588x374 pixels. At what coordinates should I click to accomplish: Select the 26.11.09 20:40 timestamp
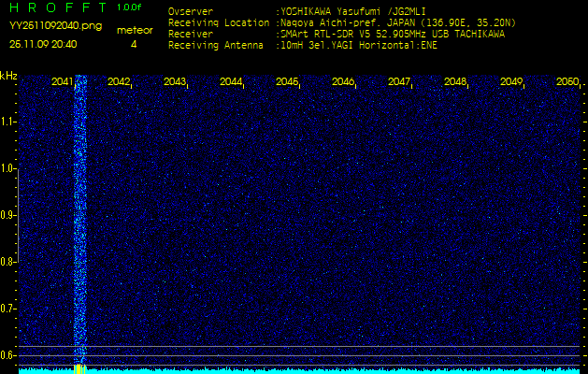click(44, 44)
